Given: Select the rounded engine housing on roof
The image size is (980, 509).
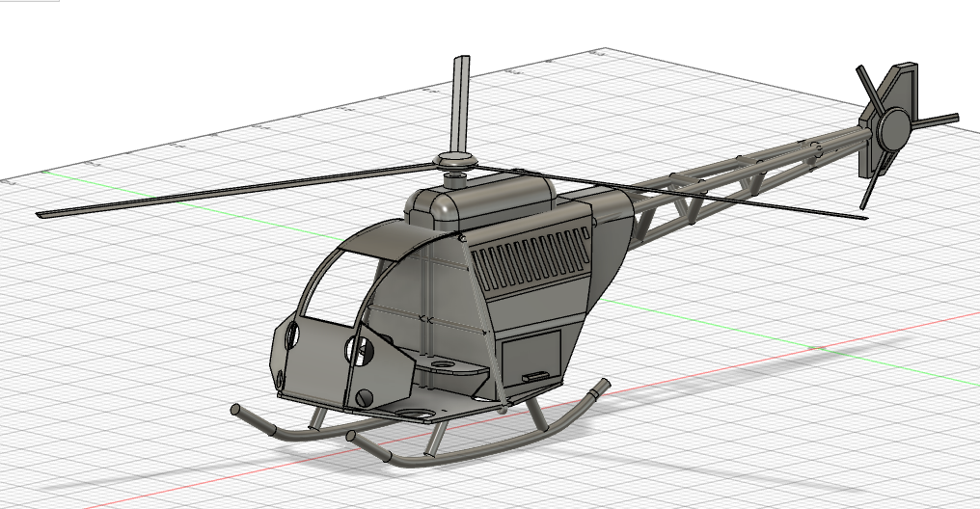Looking at the screenshot, I should (481, 201).
